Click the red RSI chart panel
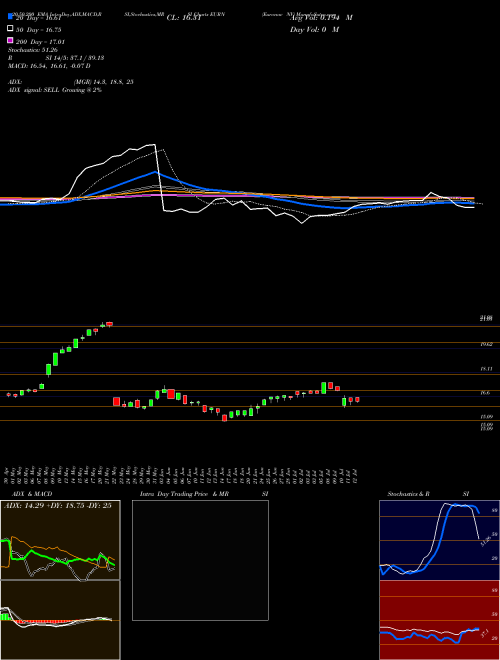 pyautogui.click(x=439, y=620)
